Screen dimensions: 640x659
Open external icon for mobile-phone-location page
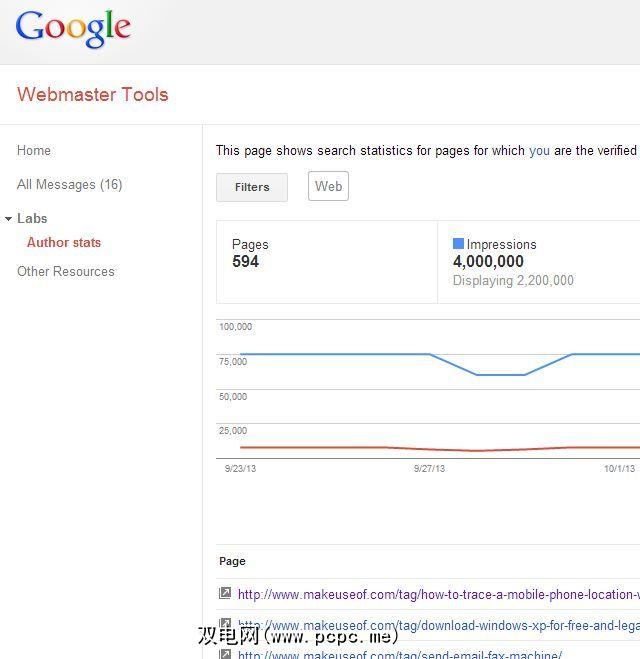coord(226,594)
